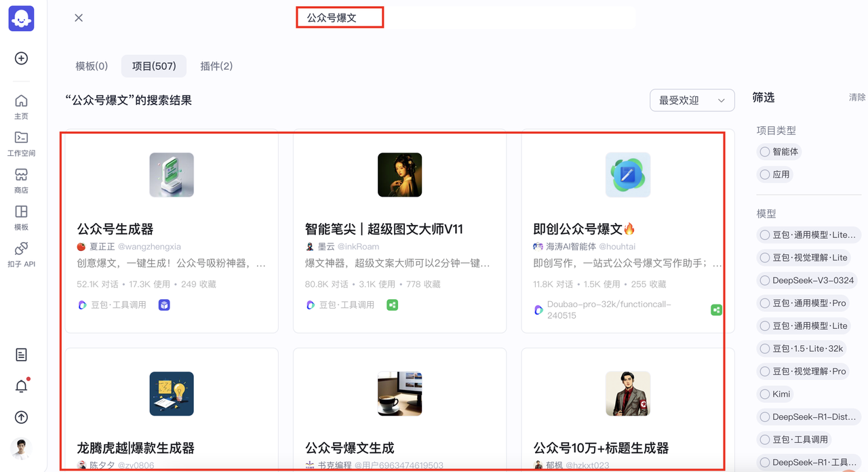Click author handle @wangzhengxia
Screen dimensions: 868x472
(150, 247)
